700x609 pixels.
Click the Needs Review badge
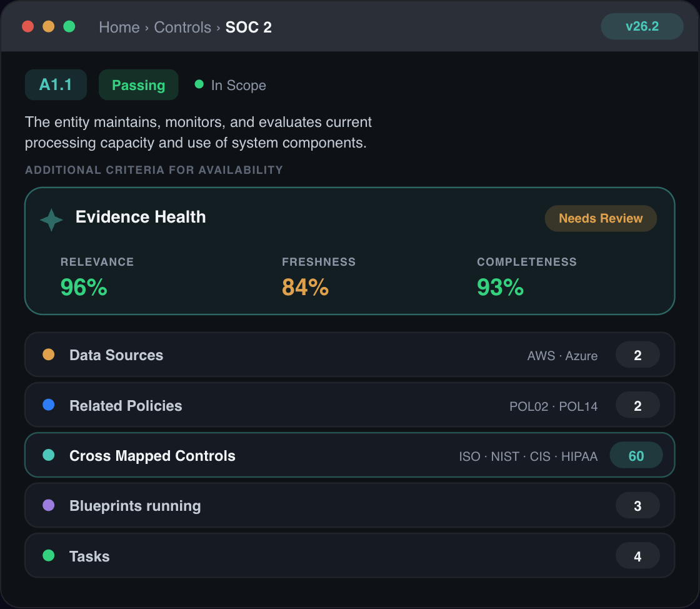coord(601,218)
